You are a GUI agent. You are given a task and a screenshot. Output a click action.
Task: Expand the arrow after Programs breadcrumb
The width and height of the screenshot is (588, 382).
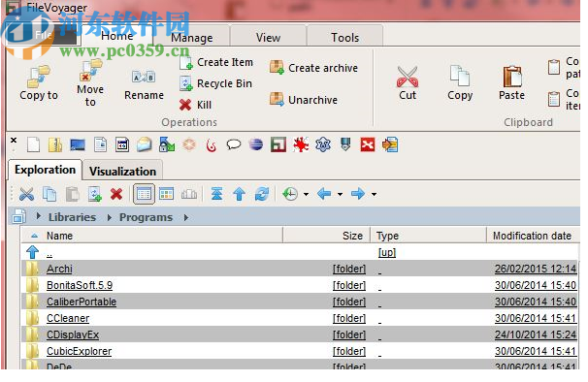pos(186,217)
